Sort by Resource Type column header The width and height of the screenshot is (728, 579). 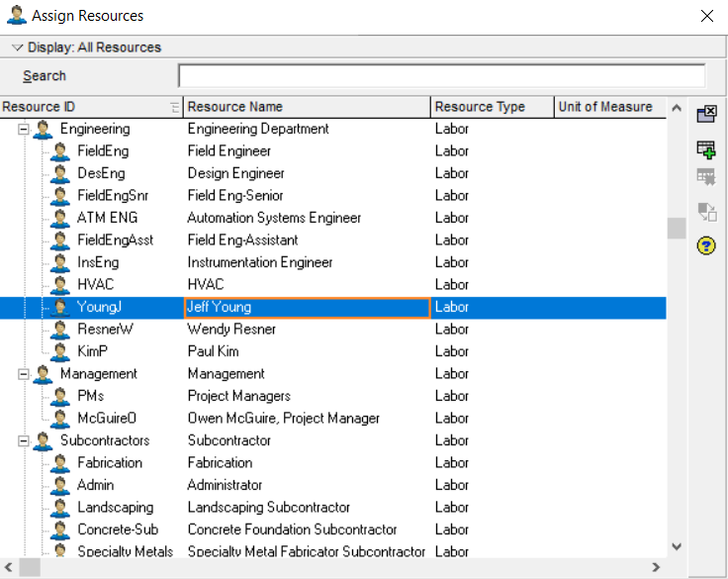pos(493,107)
